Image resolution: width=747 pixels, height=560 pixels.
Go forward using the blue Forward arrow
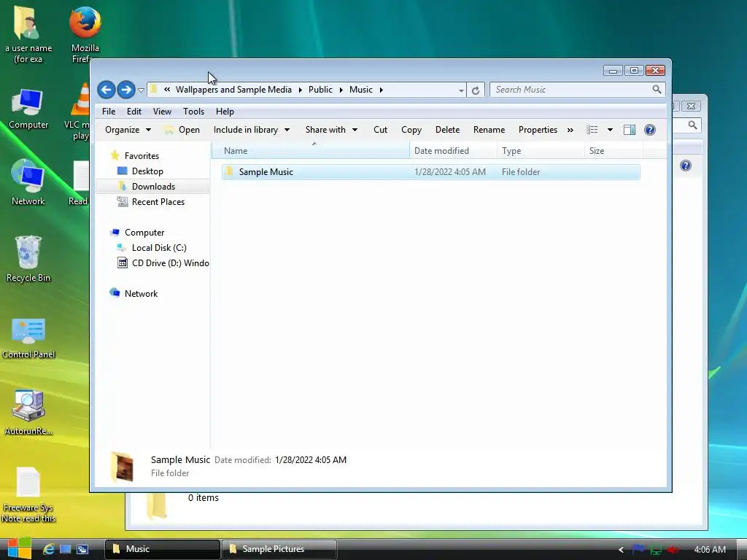click(126, 90)
